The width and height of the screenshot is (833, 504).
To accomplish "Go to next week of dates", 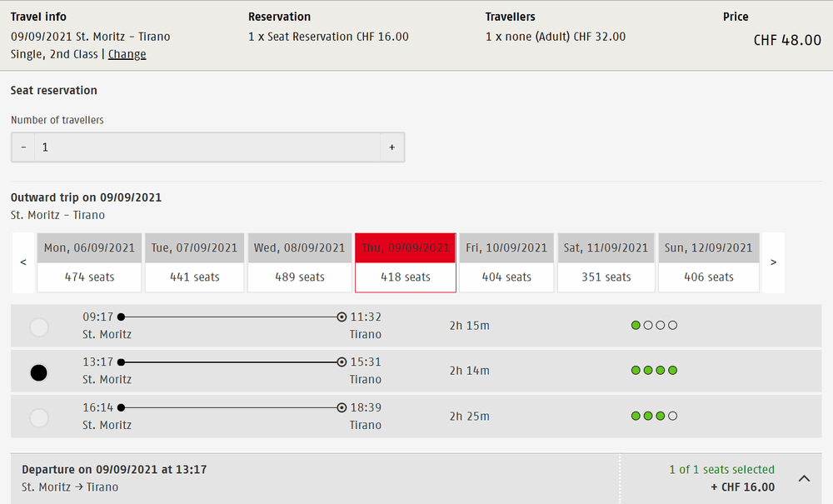I will (x=773, y=262).
